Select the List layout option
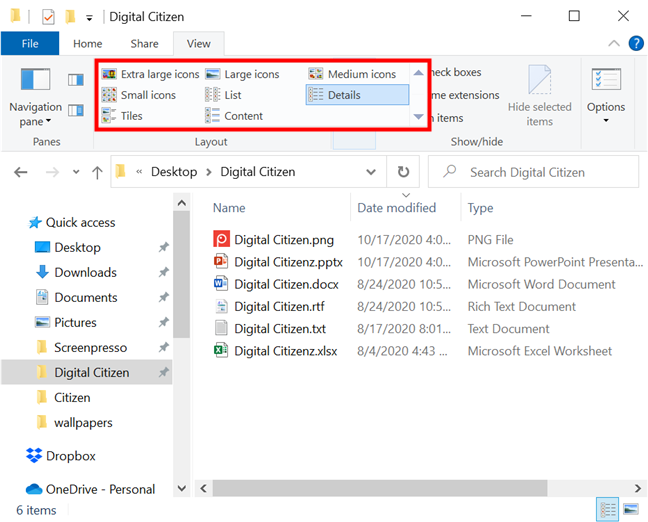The height and width of the screenshot is (522, 648). point(223,95)
